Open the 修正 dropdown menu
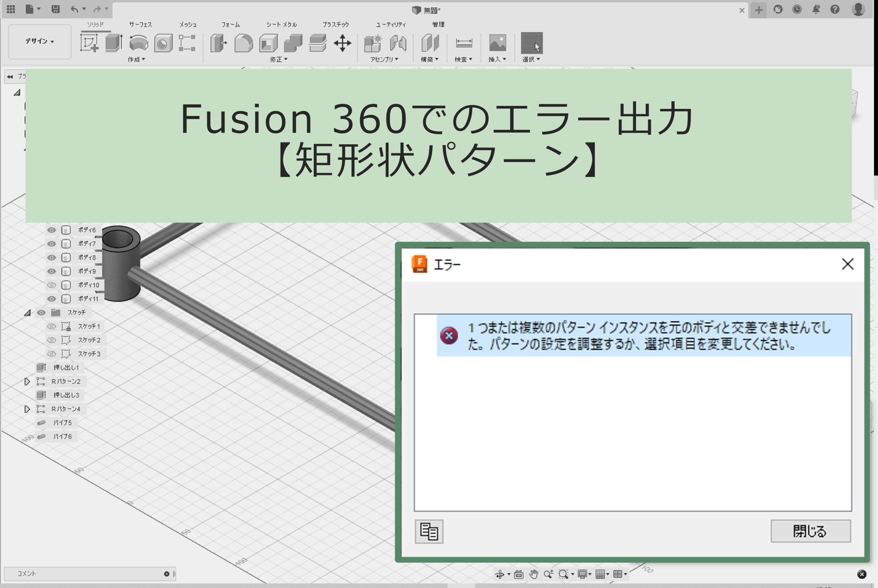 (279, 59)
